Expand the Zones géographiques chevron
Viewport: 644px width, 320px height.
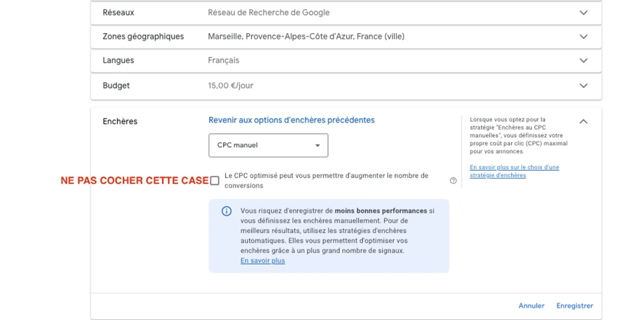[x=583, y=36]
